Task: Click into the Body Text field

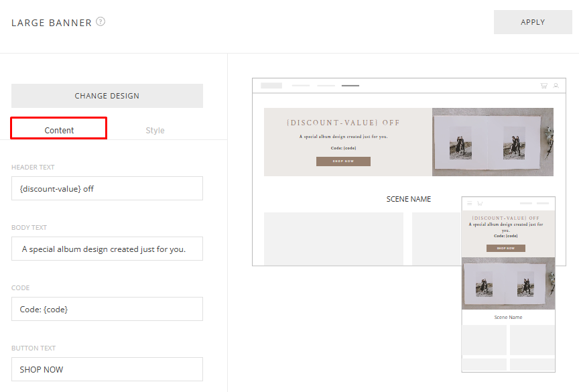Action: pyautogui.click(x=107, y=249)
